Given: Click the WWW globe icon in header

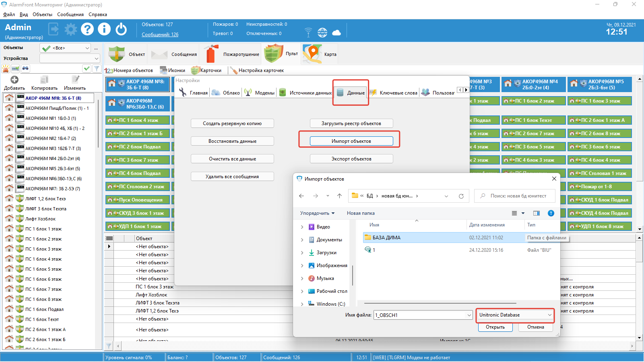Looking at the screenshot, I should [322, 33].
